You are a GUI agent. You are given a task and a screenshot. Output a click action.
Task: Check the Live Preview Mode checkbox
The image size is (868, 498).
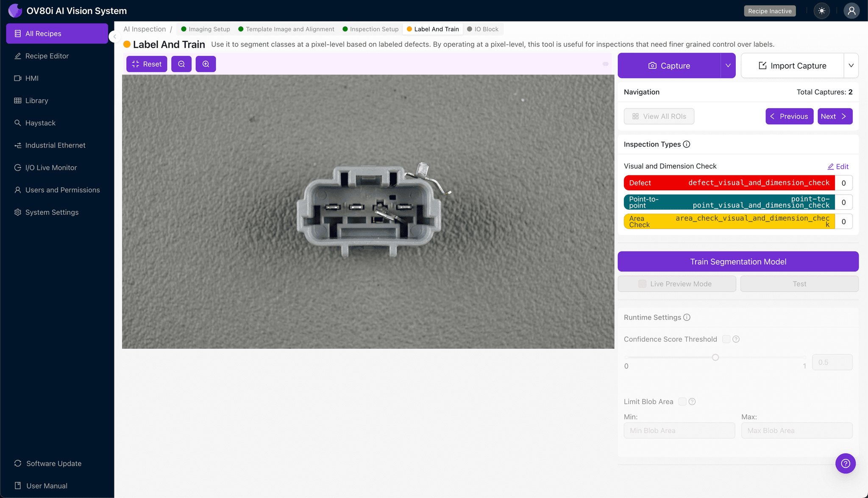[x=643, y=284]
